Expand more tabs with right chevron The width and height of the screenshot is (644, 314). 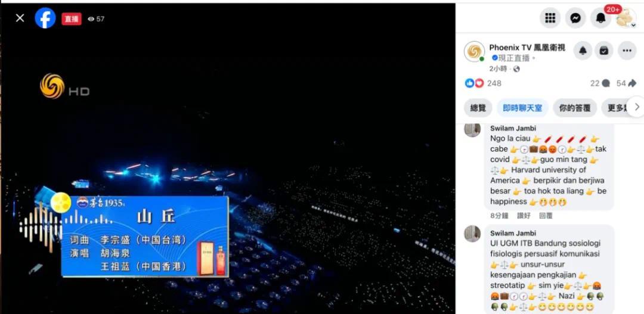637,107
